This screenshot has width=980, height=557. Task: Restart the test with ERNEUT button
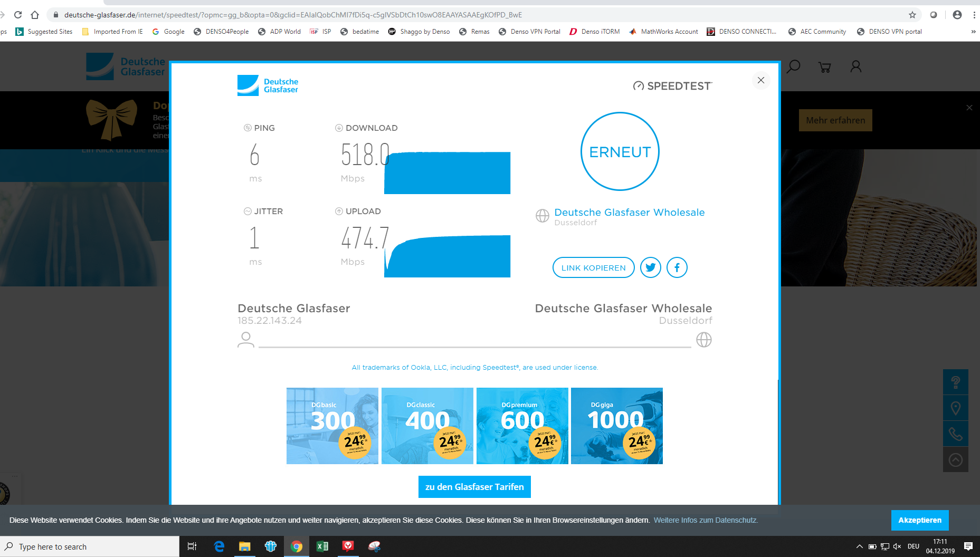pyautogui.click(x=620, y=151)
